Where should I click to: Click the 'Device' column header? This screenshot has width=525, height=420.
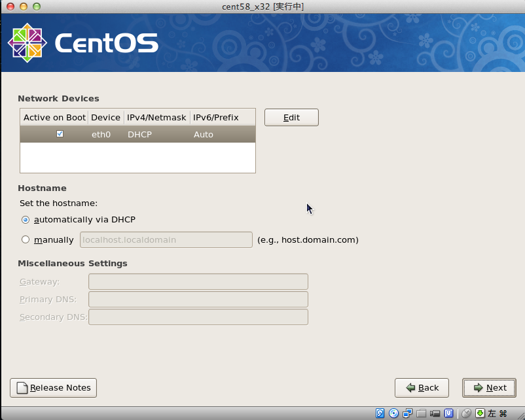click(x=106, y=118)
